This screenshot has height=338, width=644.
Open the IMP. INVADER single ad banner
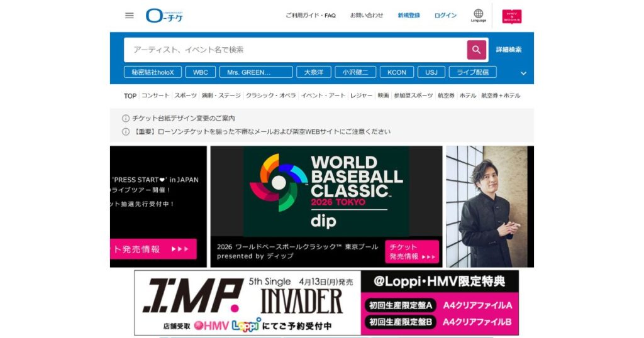coord(326,303)
